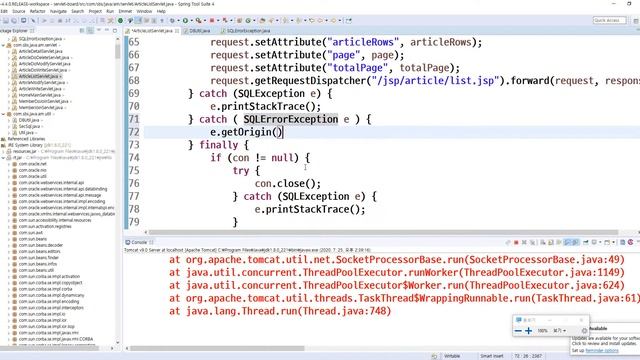Viewport: 640px width, 360px height.
Task: Expand ArticleDetailServlet.java in the tree
Action: (9, 51)
